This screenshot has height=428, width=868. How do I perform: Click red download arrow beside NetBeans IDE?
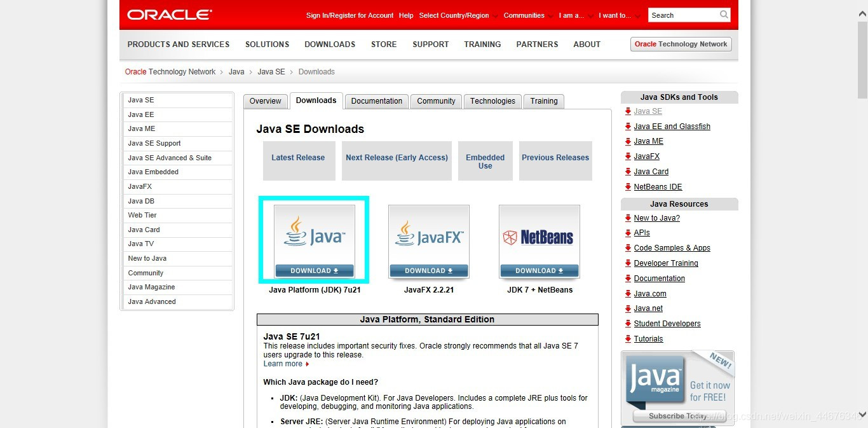628,187
